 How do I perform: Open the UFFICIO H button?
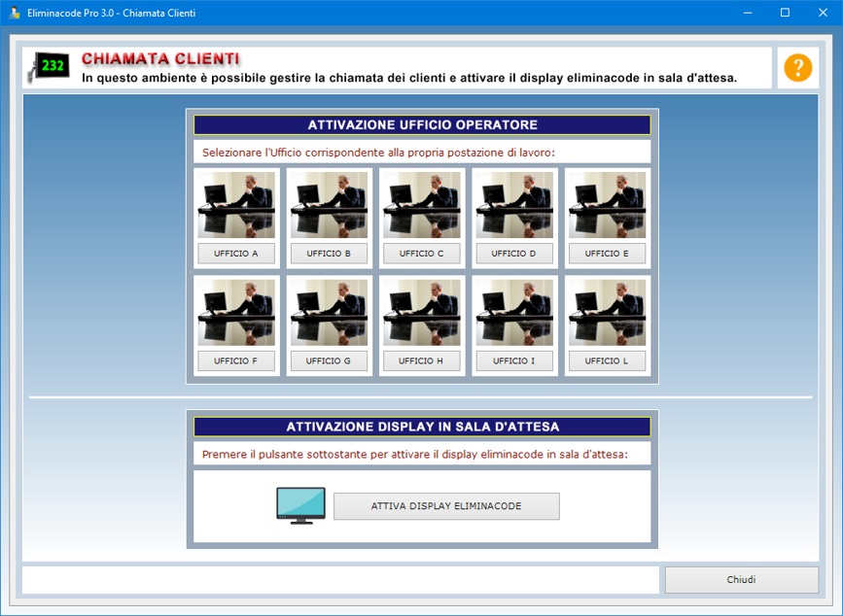point(422,360)
